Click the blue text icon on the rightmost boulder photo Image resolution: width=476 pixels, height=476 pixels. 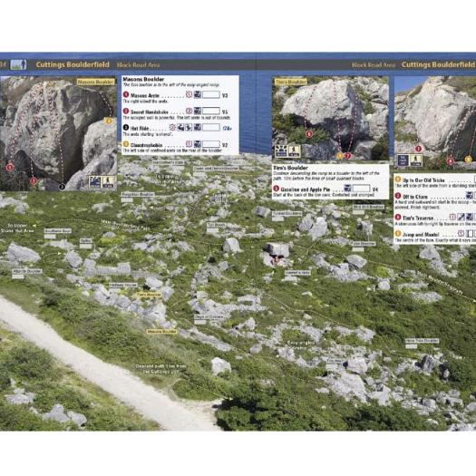(403, 160)
